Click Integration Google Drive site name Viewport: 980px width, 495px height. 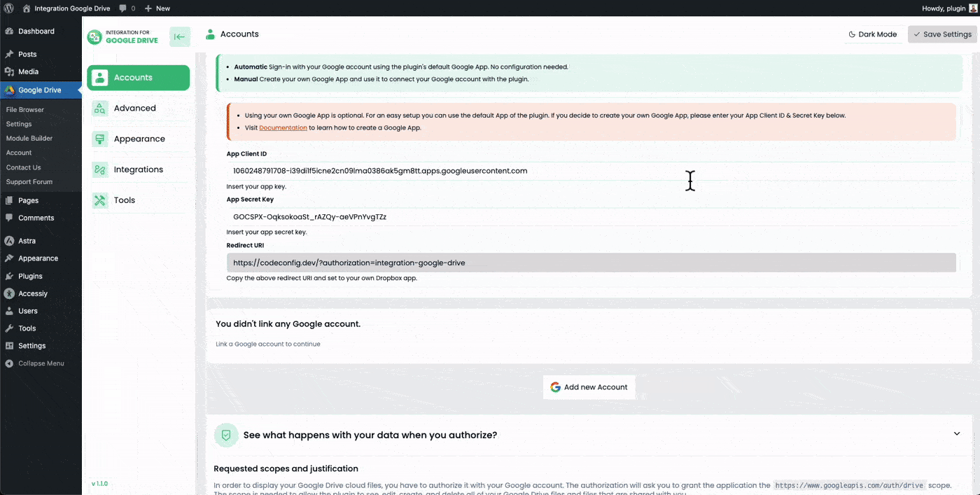tap(71, 8)
